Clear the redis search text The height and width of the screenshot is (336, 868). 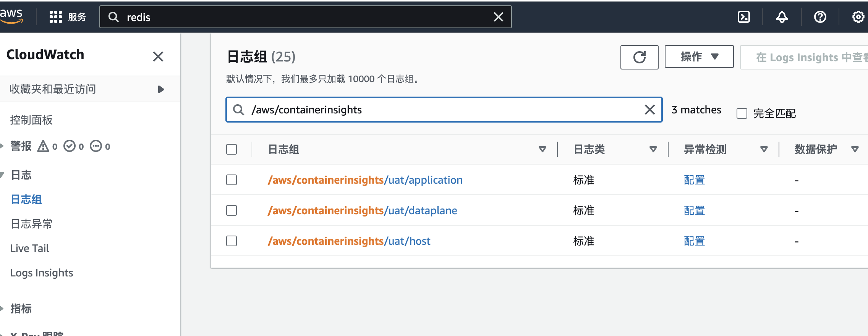point(498,17)
